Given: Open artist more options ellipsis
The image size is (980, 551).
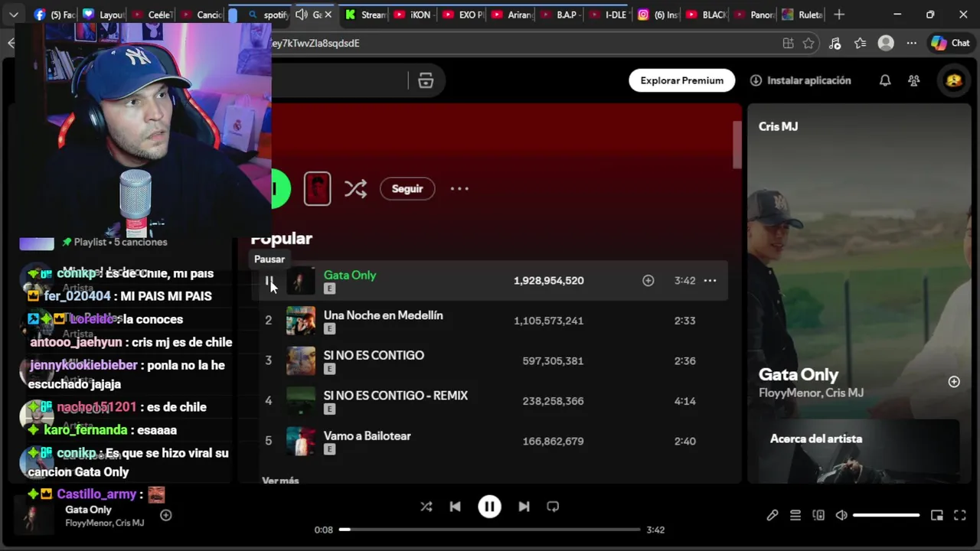Looking at the screenshot, I should [459, 189].
